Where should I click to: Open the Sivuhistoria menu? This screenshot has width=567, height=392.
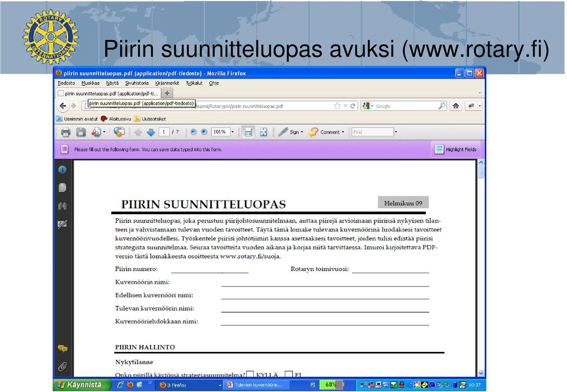point(136,83)
